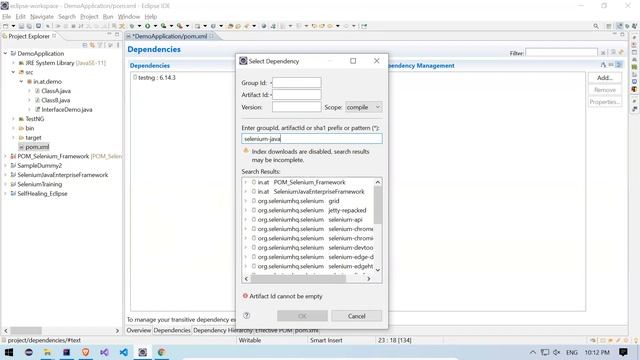640x360 pixels.
Task: Open the Search magnifier icon at toolbar right
Action: coord(596,26)
